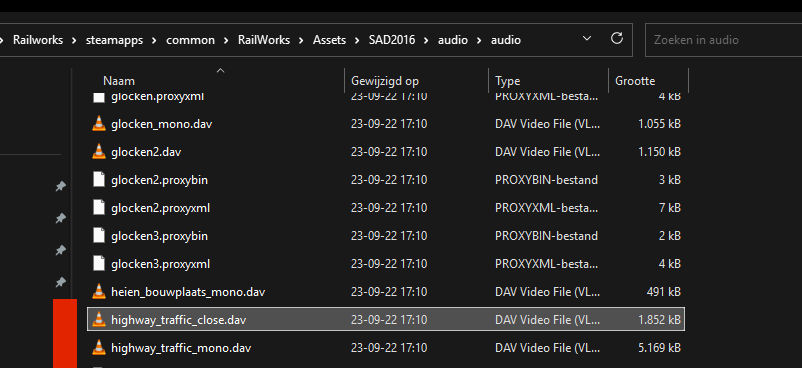Click the file icon of glocken3.proxyxml
The width and height of the screenshot is (802, 368).
click(99, 264)
